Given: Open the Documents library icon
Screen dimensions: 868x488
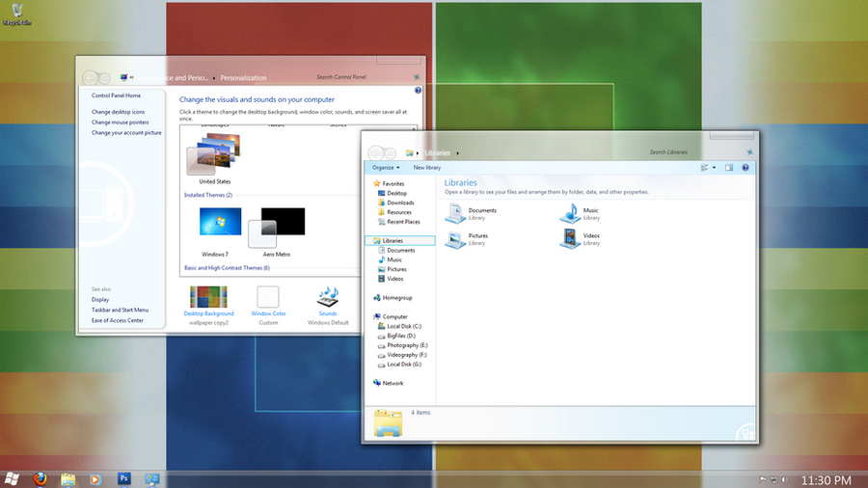Looking at the screenshot, I should [x=455, y=213].
